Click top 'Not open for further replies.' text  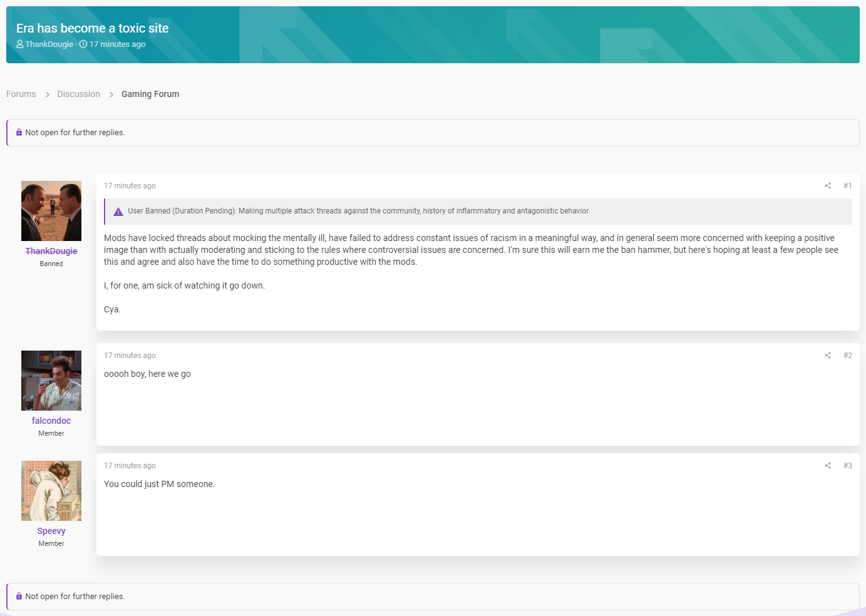(75, 133)
